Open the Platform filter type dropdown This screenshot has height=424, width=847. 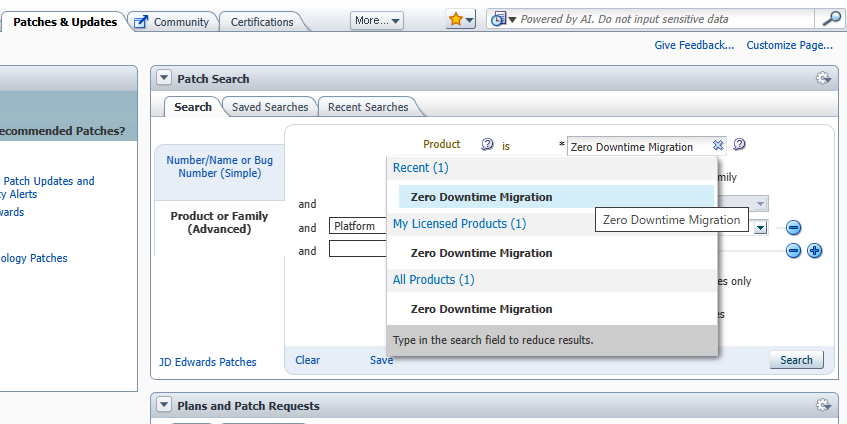358,226
